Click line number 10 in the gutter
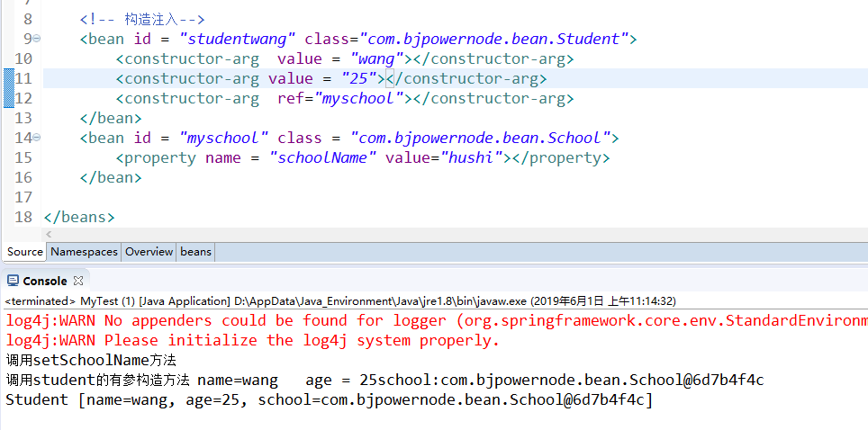Viewport: 868px width, 430px height. pos(23,58)
